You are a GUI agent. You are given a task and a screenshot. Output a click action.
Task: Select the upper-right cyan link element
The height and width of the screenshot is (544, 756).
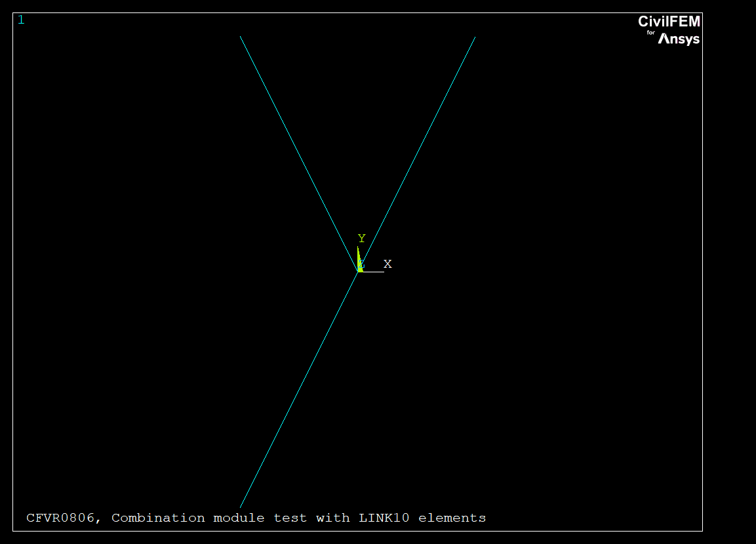[x=417, y=154]
